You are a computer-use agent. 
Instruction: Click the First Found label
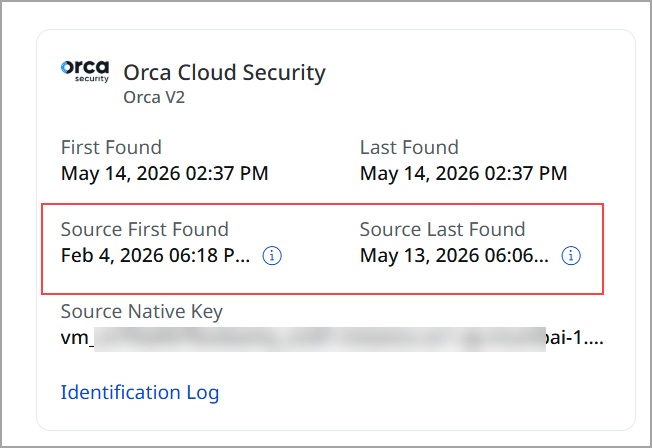(111, 147)
